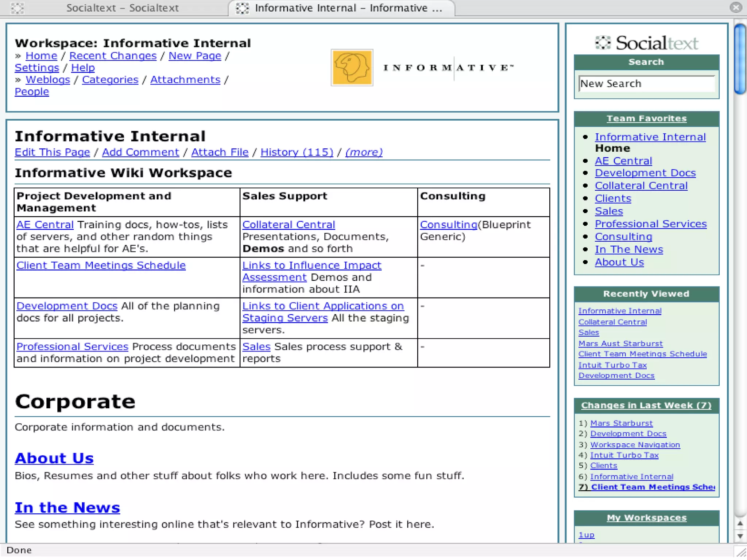Click the scrollbar down arrow
Screen dimensions: 747x560
pos(740,536)
